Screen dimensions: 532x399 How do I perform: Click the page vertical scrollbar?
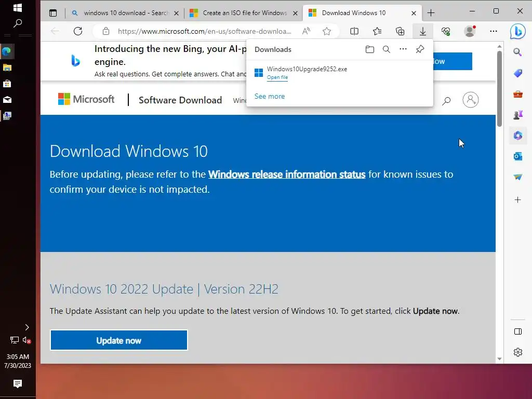coord(499,88)
